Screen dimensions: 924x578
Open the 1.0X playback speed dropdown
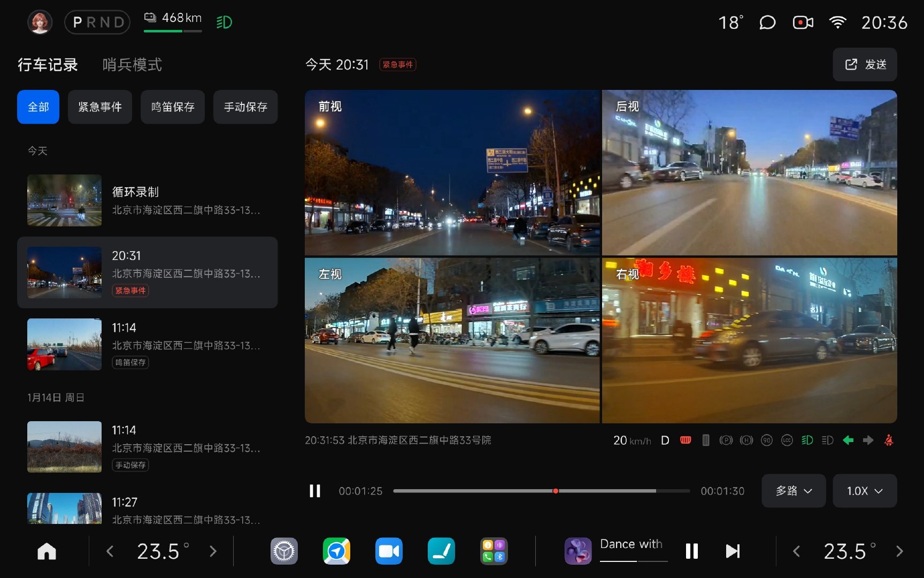pyautogui.click(x=864, y=491)
